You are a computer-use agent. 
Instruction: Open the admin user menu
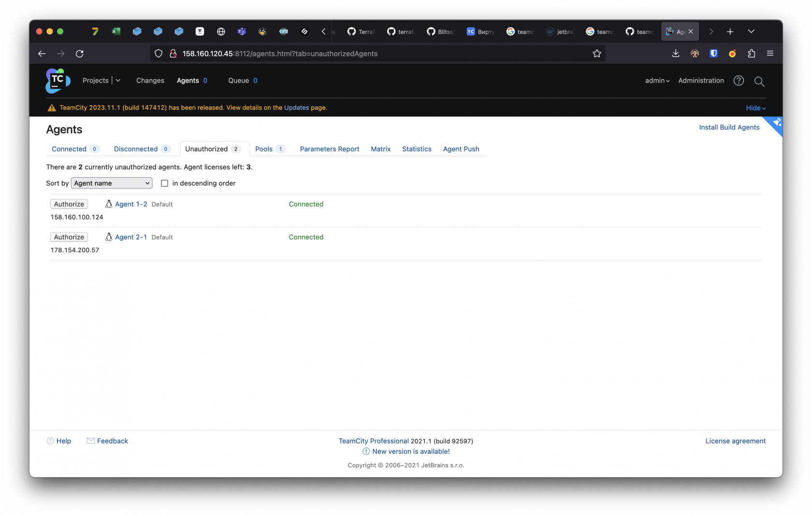click(x=657, y=81)
